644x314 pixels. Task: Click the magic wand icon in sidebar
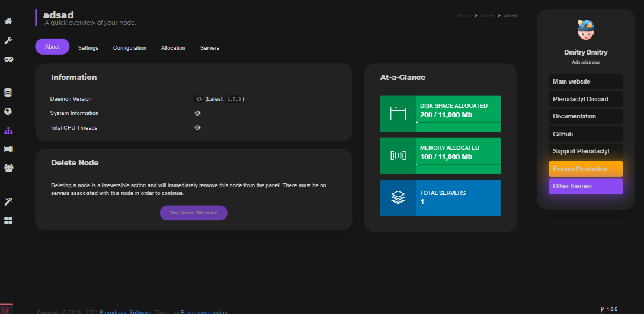[x=8, y=201]
